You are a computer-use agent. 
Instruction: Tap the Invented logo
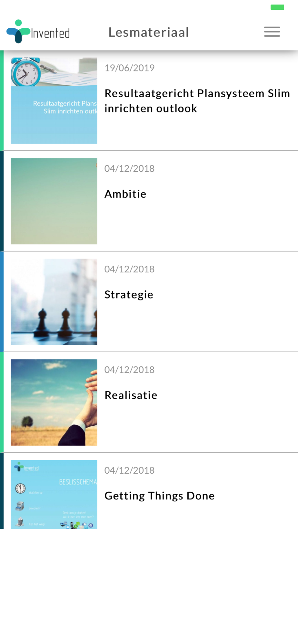[38, 32]
